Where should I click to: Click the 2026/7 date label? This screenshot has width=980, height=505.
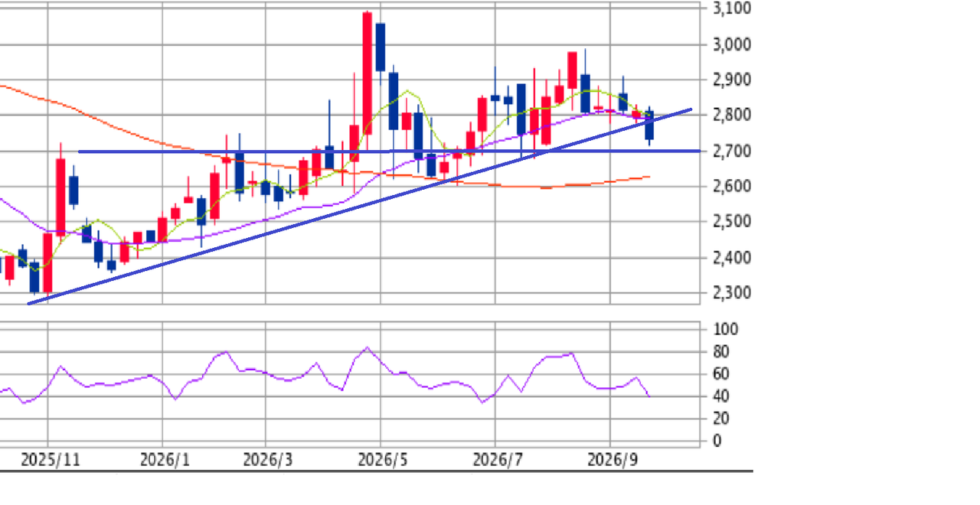coord(497,461)
